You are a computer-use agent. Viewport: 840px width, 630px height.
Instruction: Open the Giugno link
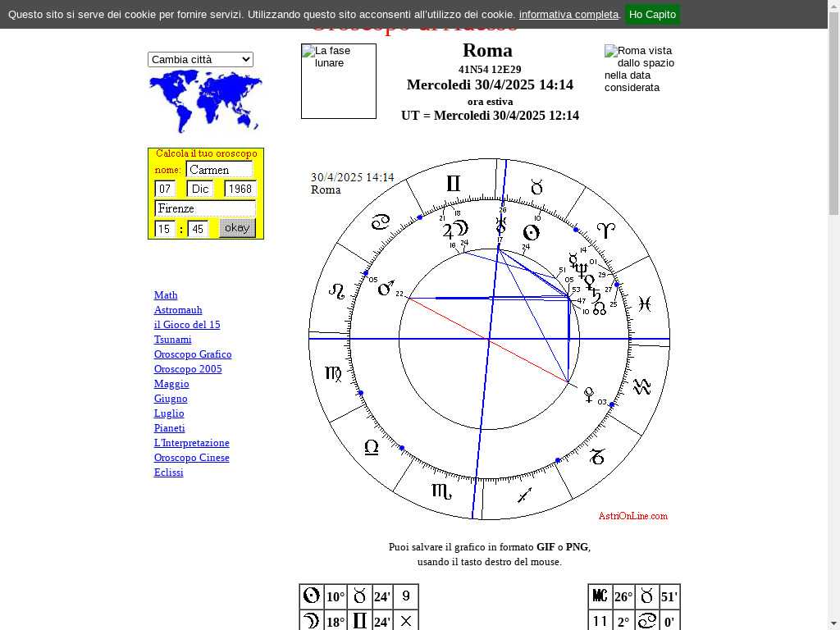171,399
